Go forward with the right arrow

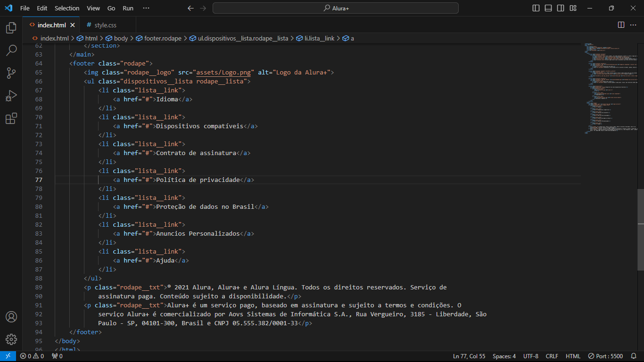point(203,8)
